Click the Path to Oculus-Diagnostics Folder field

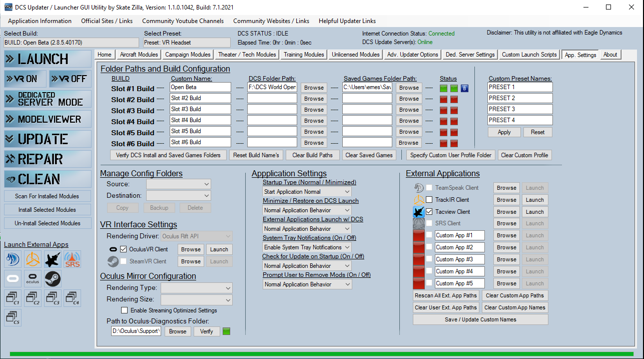(136, 331)
